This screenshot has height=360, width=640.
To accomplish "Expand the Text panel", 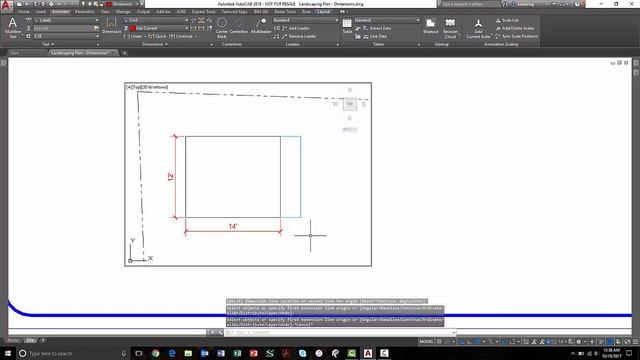I will [x=48, y=44].
